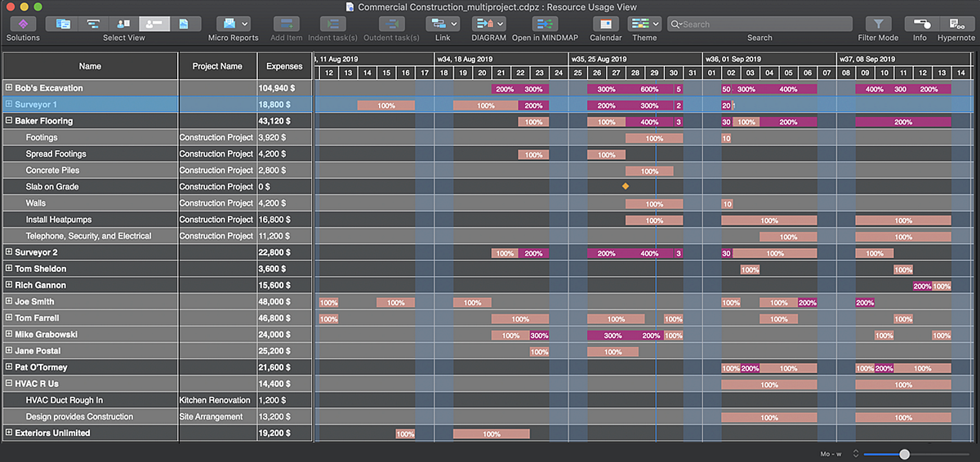The height and width of the screenshot is (462, 980).
Task: Click the document icon in window title
Action: [350, 7]
